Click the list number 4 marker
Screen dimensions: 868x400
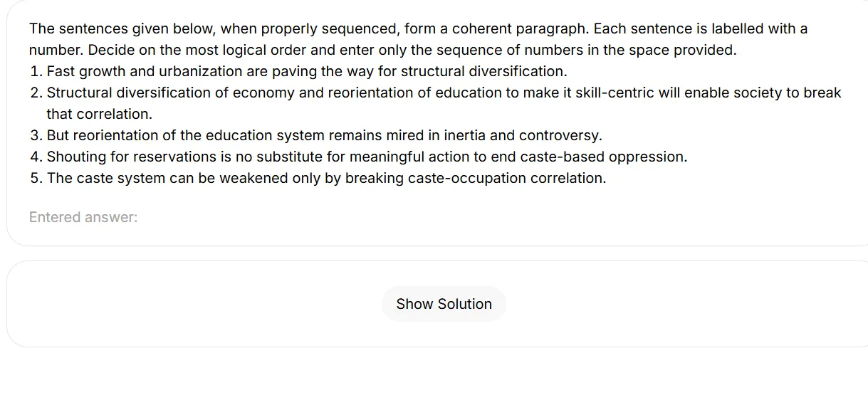click(x=36, y=157)
